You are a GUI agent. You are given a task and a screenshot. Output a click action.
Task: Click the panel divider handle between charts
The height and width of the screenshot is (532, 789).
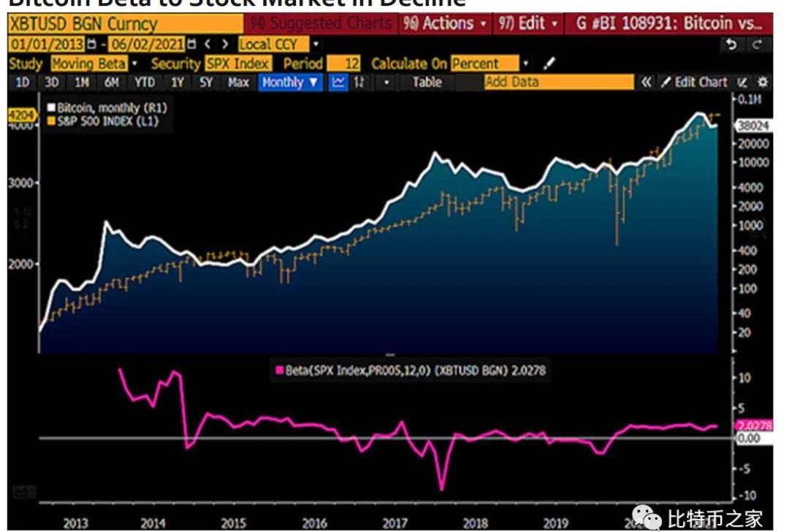(x=390, y=355)
